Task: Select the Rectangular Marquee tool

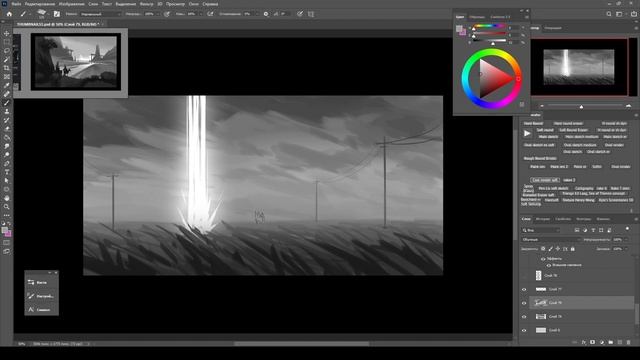Action: 7,42
